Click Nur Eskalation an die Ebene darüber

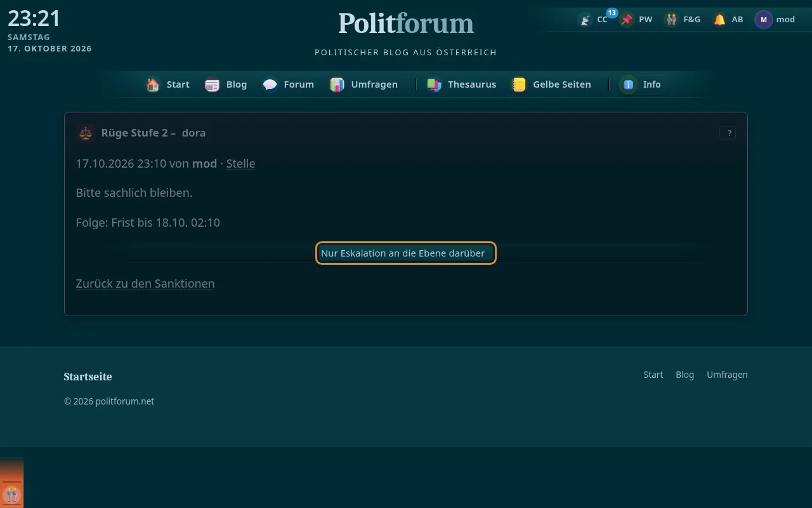coord(406,253)
